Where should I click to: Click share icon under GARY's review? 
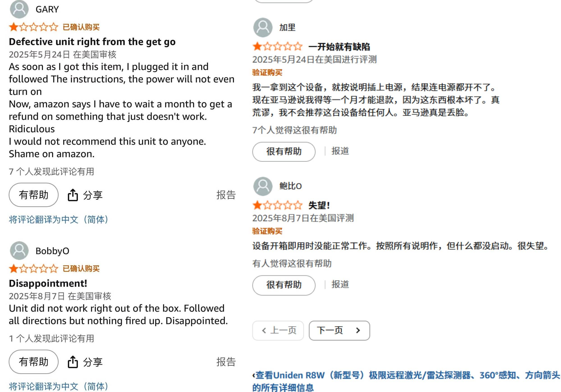coord(73,195)
